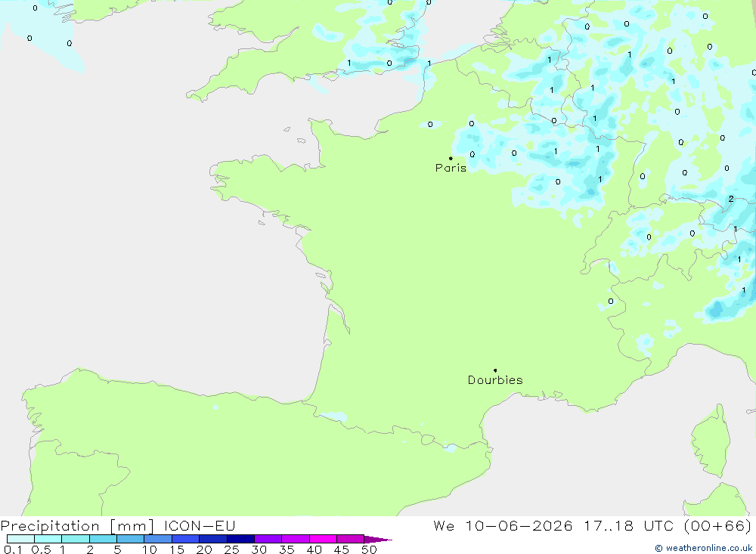Image resolution: width=756 pixels, height=554 pixels.
Task: Click the '(00+66)' forecast offset text
Action: [x=717, y=526]
